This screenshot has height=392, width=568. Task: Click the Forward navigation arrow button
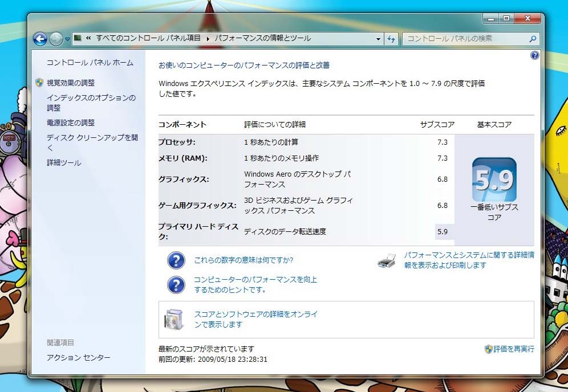click(56, 39)
